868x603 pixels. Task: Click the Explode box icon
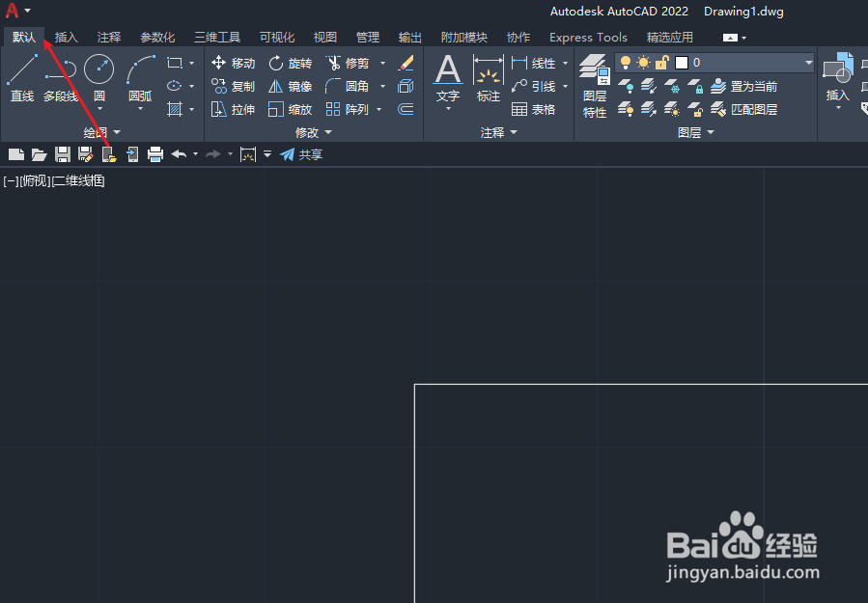pyautogui.click(x=406, y=86)
